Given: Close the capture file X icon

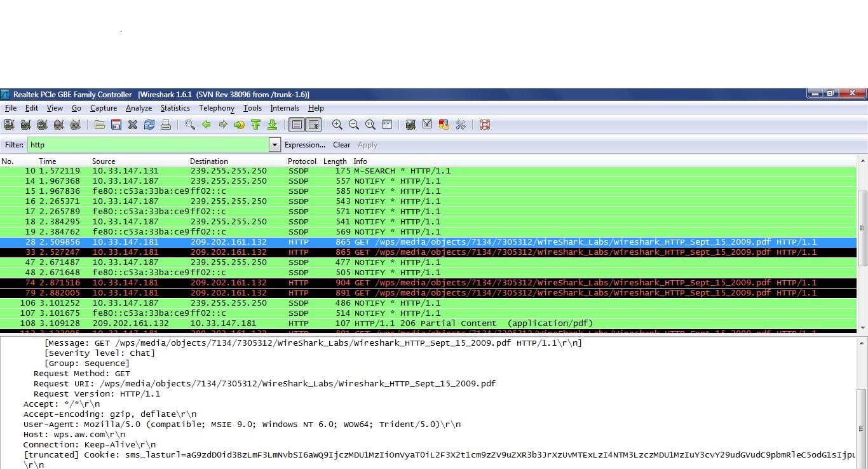Looking at the screenshot, I should point(133,125).
